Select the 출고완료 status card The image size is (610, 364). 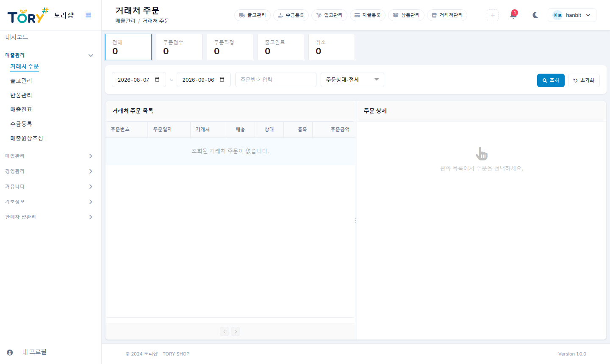pos(281,47)
